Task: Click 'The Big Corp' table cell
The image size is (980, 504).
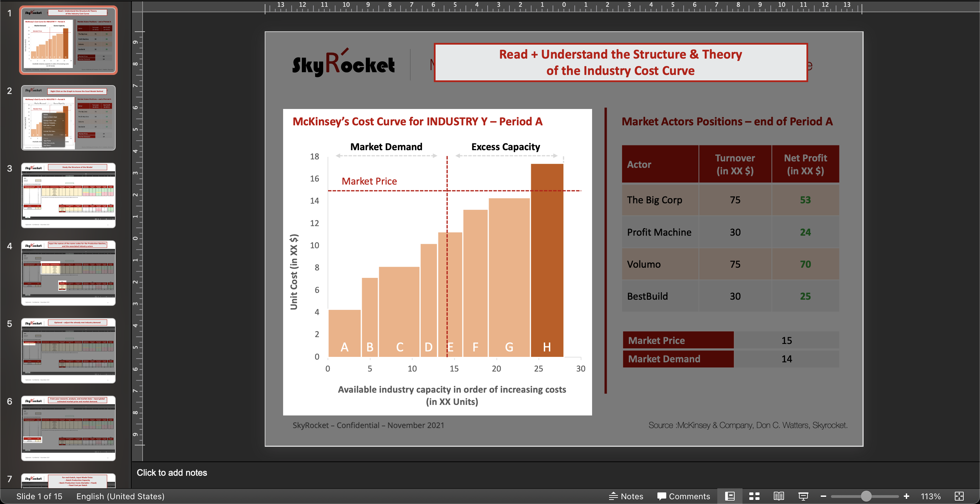Action: point(660,200)
